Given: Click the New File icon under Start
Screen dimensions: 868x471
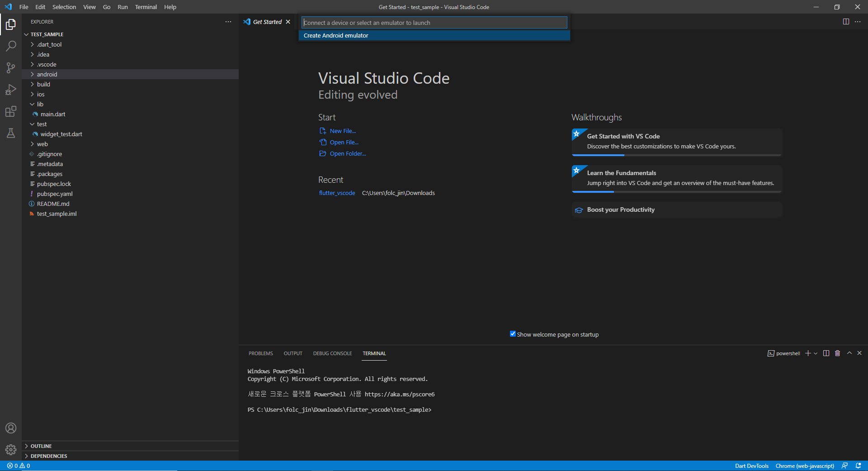Looking at the screenshot, I should pos(323,131).
